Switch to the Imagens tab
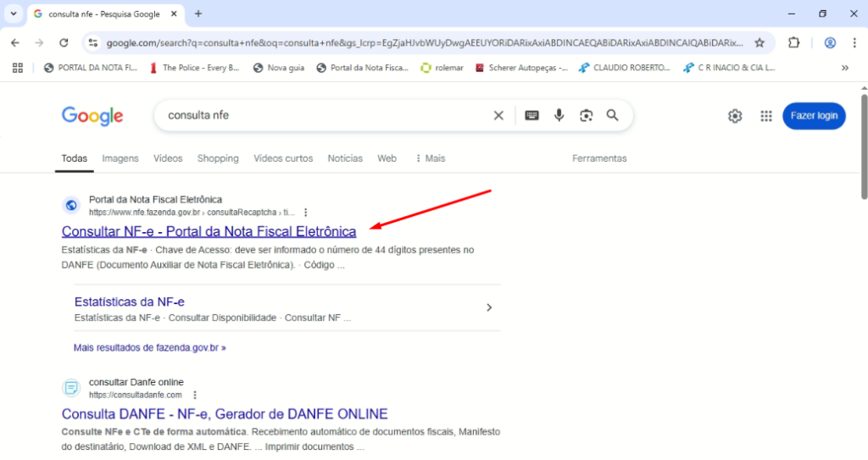This screenshot has width=868, height=460. point(120,158)
